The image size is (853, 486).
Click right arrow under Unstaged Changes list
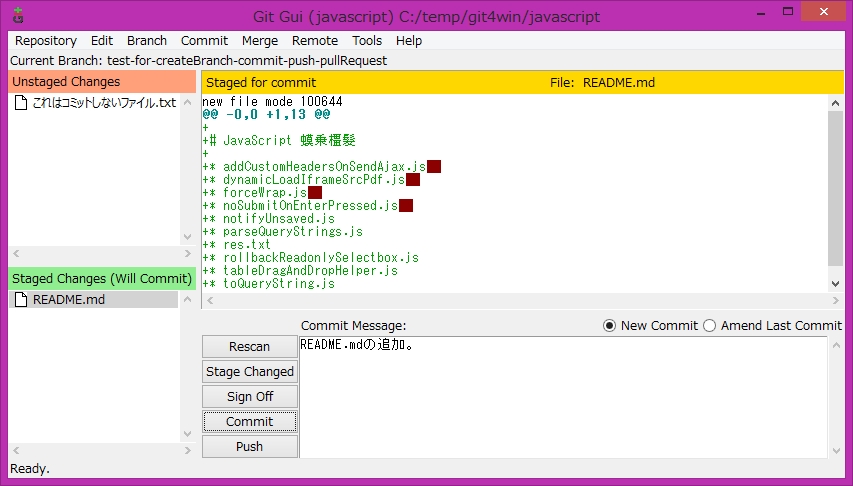point(188,253)
